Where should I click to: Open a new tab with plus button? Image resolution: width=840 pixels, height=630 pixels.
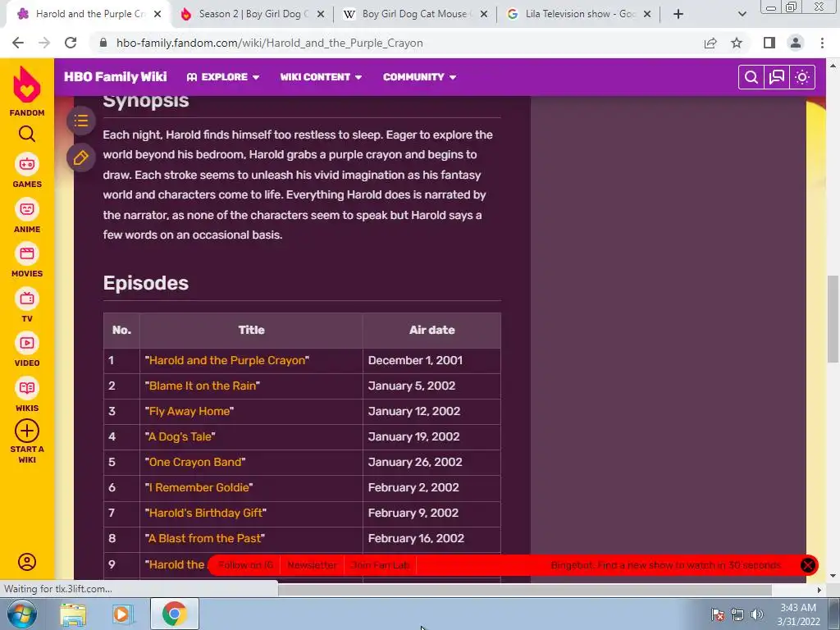tap(678, 14)
